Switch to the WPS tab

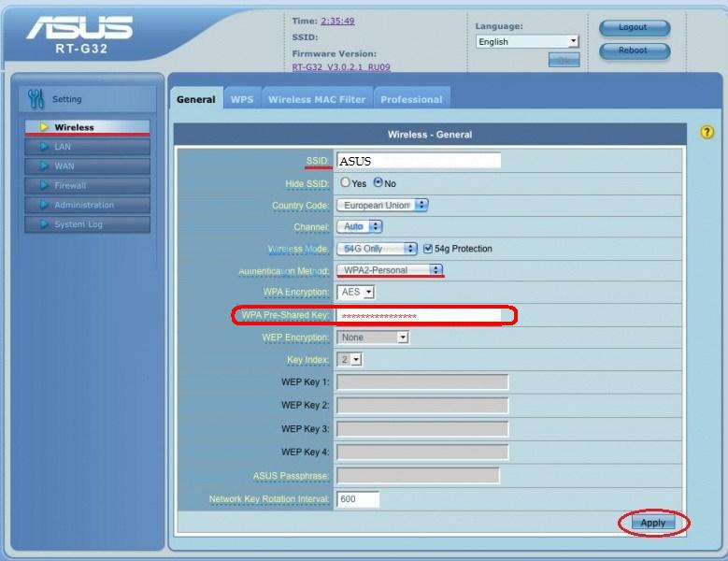pos(242,99)
